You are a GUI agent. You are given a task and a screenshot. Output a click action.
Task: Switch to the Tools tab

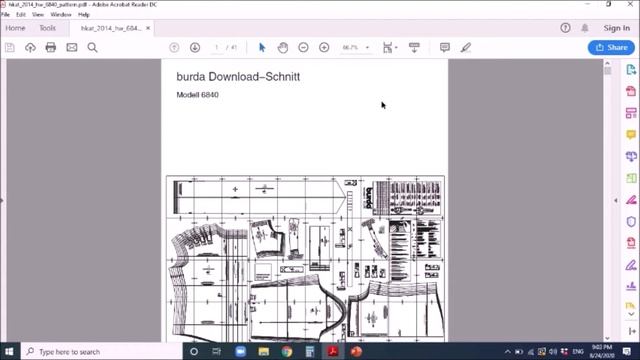[47, 28]
